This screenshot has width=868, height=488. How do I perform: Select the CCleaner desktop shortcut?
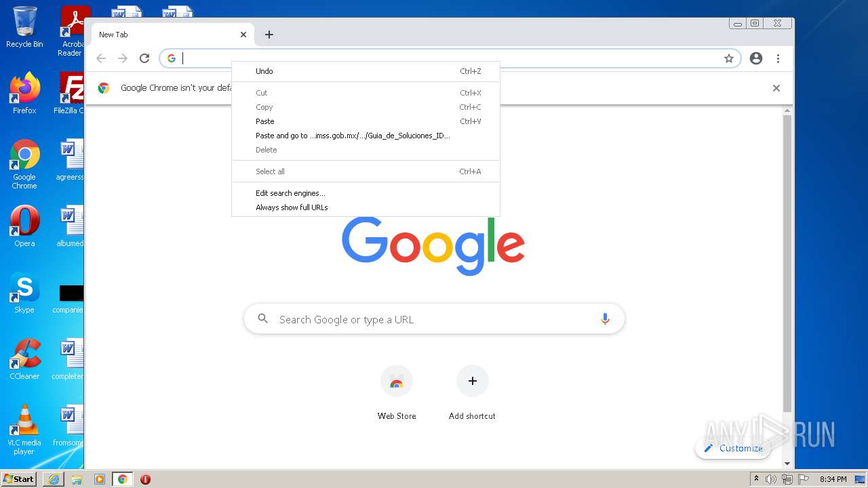pos(24,359)
